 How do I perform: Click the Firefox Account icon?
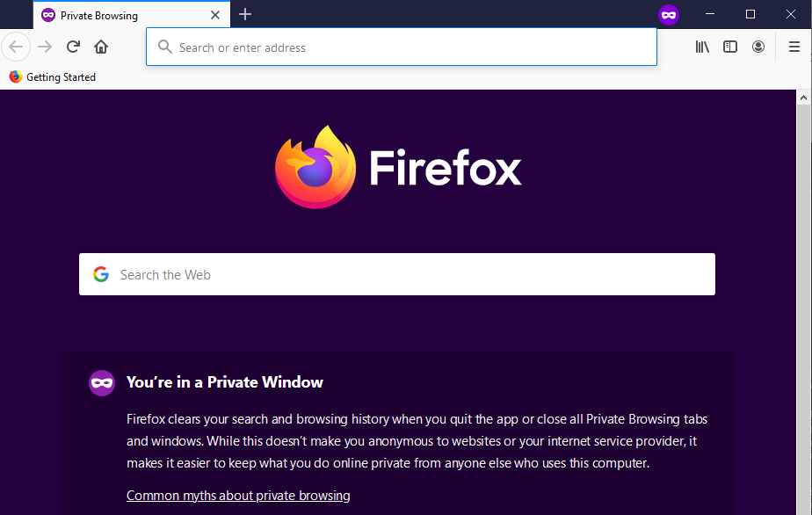point(758,46)
